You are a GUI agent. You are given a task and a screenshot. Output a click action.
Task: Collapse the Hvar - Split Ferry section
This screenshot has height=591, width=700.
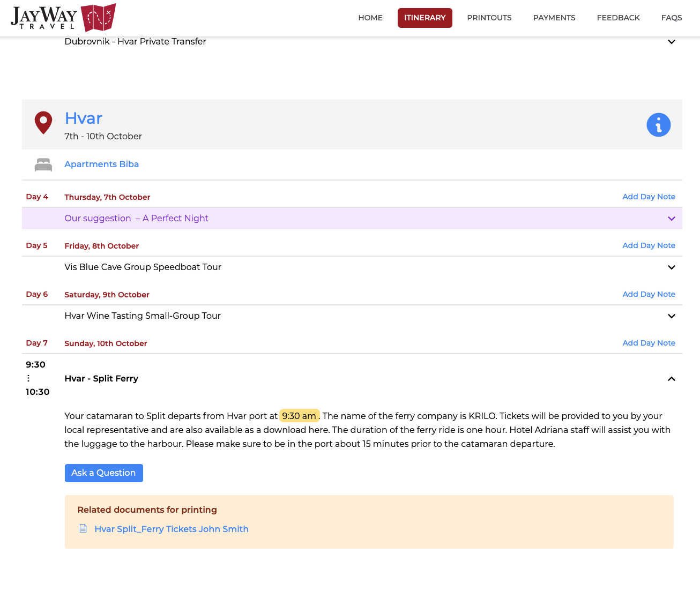pyautogui.click(x=672, y=379)
